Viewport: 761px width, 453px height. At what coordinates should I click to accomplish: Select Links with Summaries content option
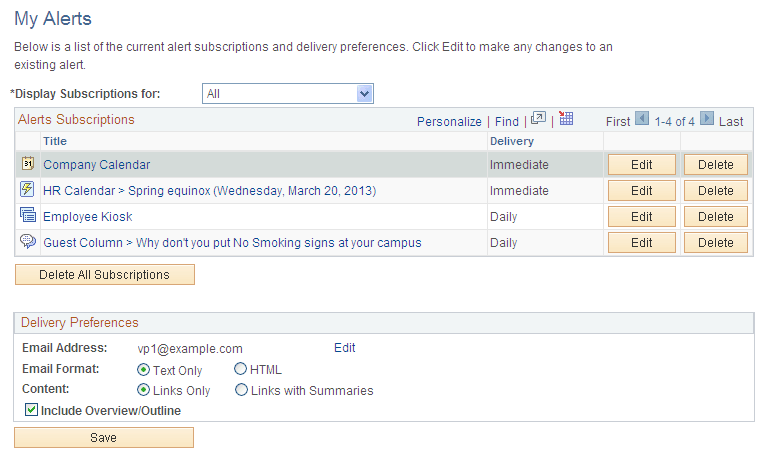tap(241, 390)
